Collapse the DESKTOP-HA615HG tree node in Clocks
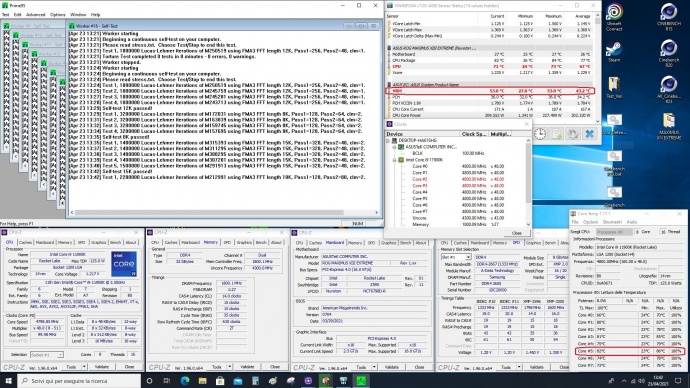This screenshot has height=388, width=690. click(x=388, y=140)
